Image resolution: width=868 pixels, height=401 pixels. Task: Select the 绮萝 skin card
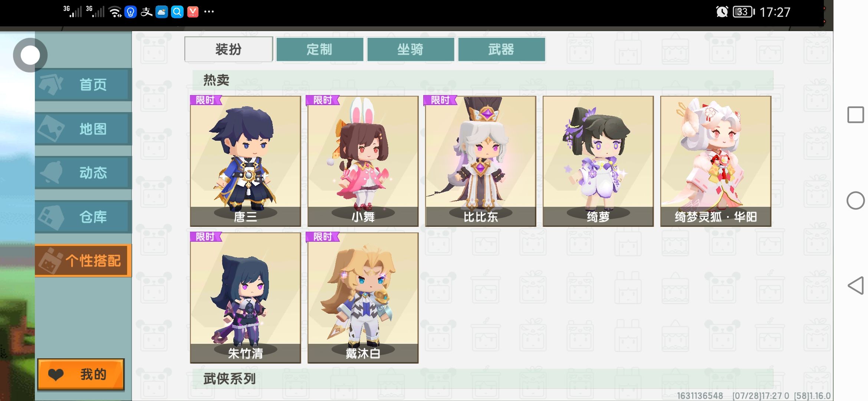[x=598, y=161]
